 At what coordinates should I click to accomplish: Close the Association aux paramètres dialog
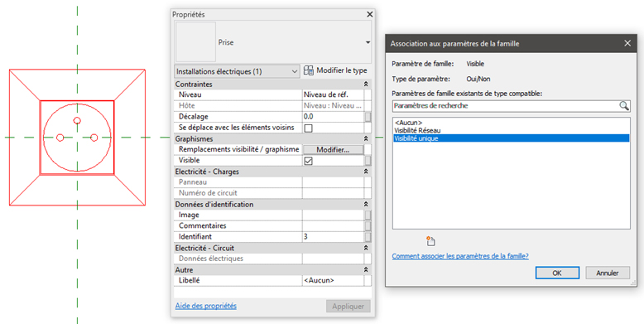click(x=627, y=43)
